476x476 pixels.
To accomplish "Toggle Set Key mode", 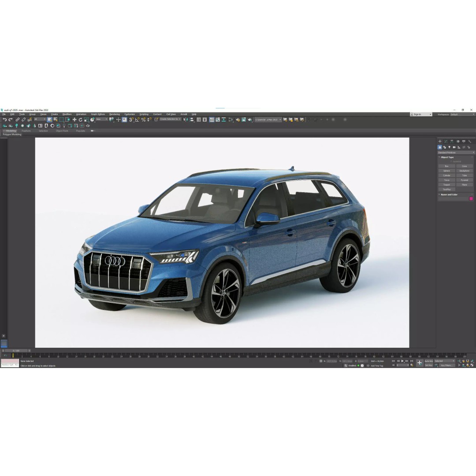I will tap(429, 365).
